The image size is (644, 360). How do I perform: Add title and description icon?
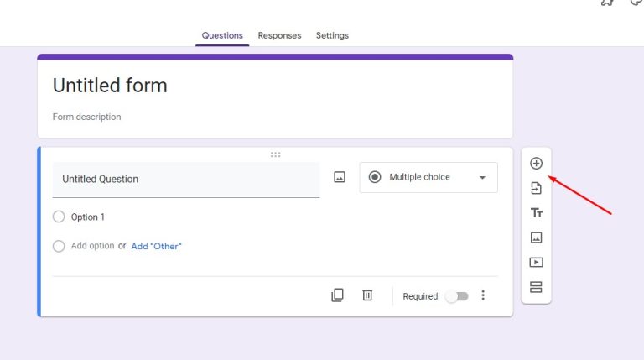536,213
